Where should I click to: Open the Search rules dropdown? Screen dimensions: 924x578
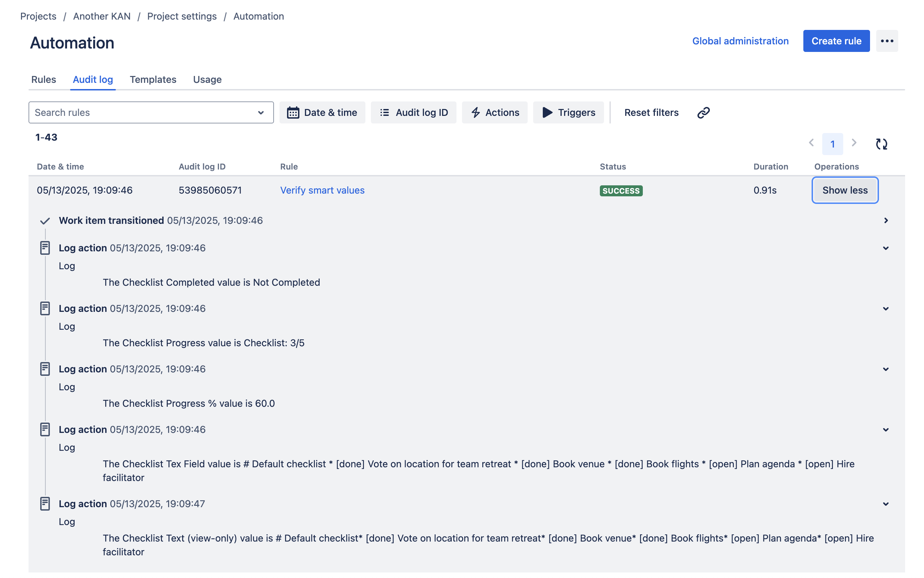pyautogui.click(x=151, y=112)
